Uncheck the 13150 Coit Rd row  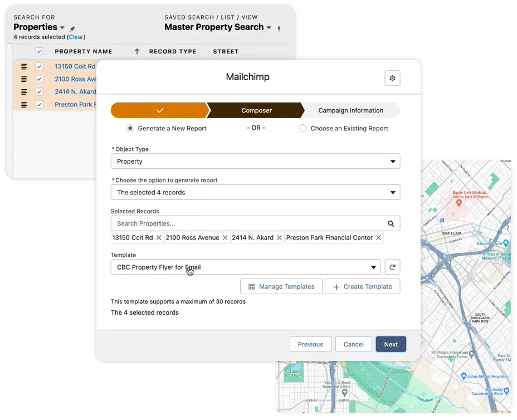(39, 67)
